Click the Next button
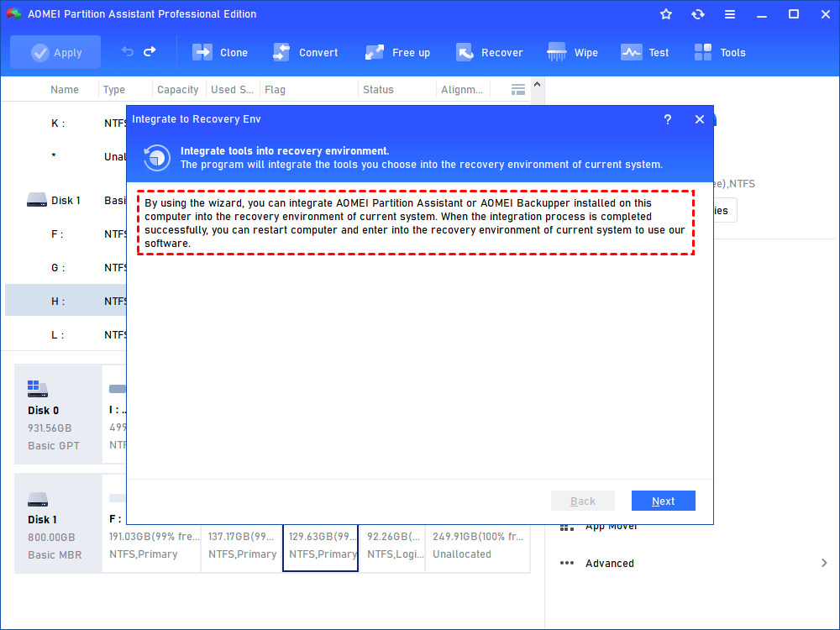The height and width of the screenshot is (630, 840). [664, 501]
